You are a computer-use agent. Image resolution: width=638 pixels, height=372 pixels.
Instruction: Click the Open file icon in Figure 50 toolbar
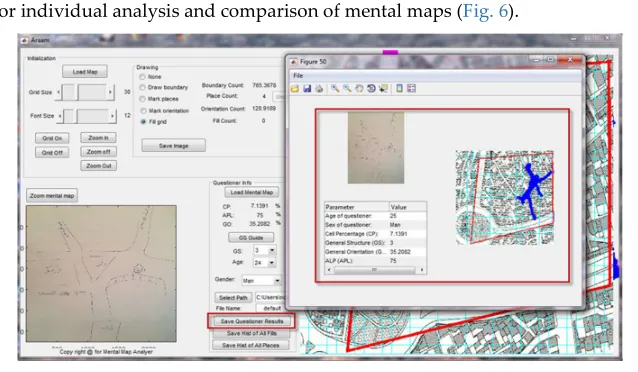click(295, 88)
